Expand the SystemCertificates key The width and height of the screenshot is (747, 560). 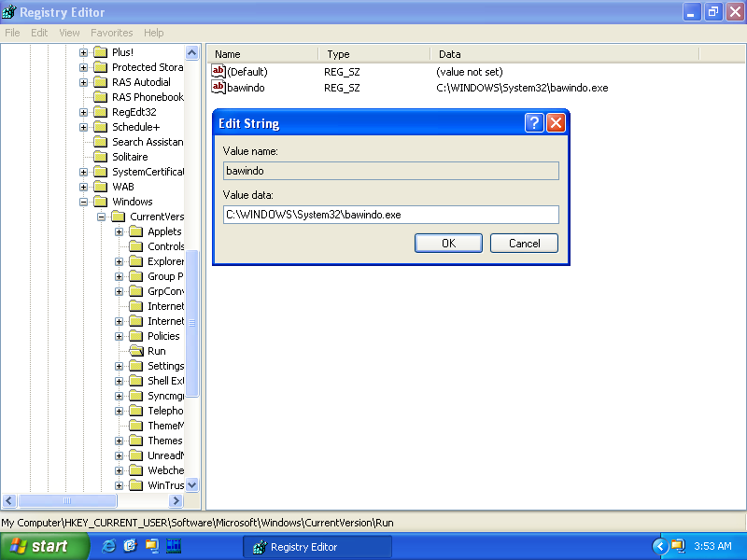tap(83, 172)
